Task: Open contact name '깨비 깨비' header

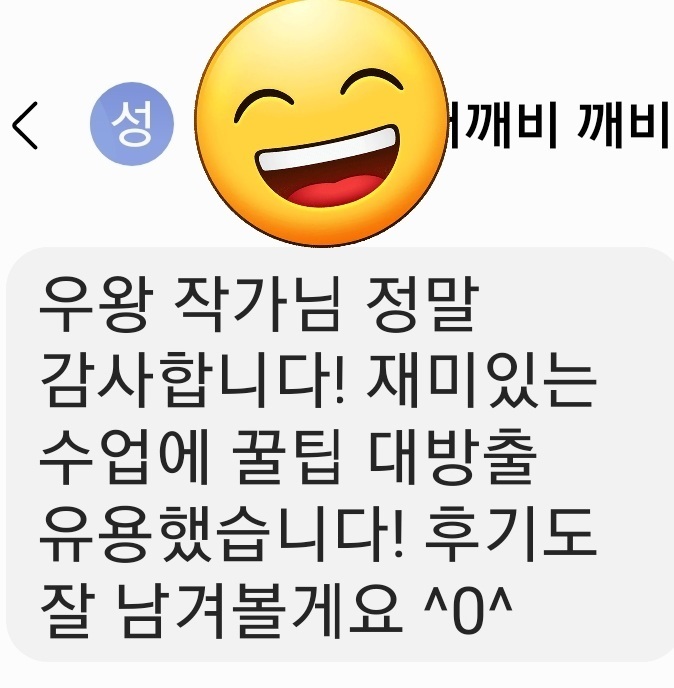Action: (x=559, y=124)
